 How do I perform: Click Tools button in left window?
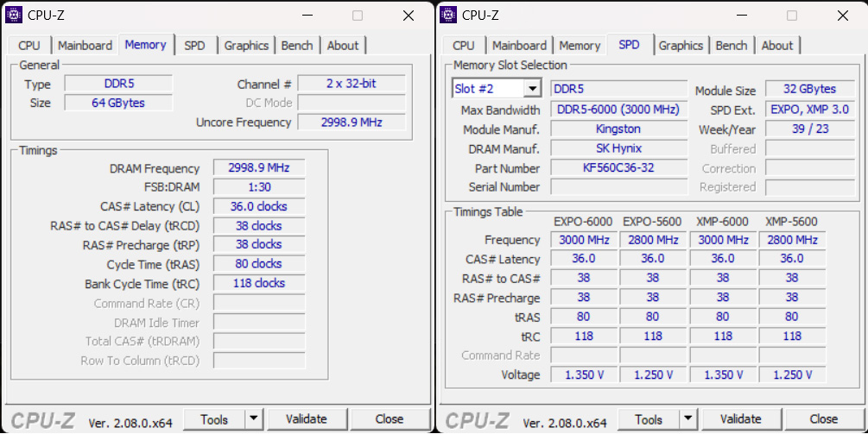coord(214,419)
